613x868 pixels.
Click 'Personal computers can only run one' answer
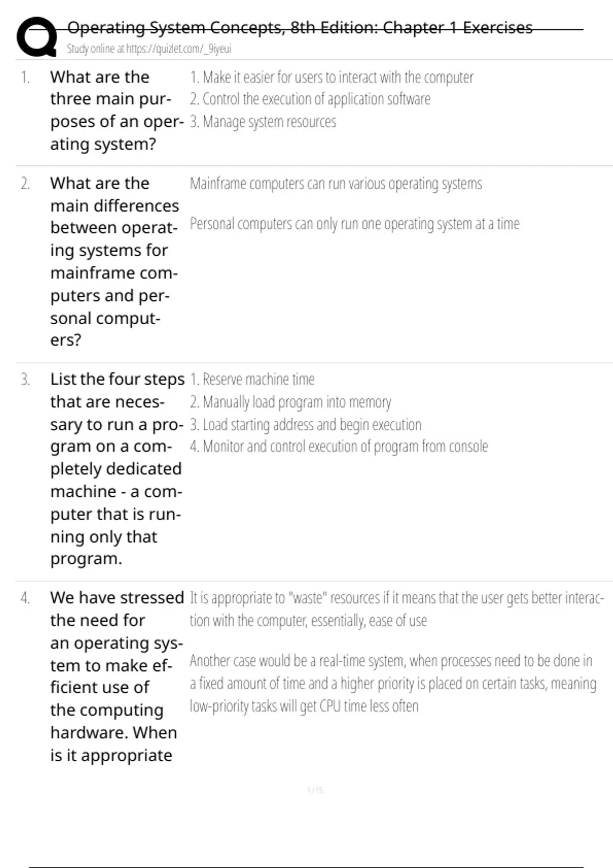(355, 224)
